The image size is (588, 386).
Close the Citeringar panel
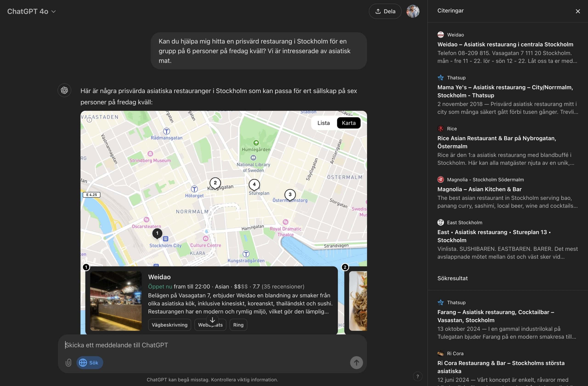pos(578,11)
